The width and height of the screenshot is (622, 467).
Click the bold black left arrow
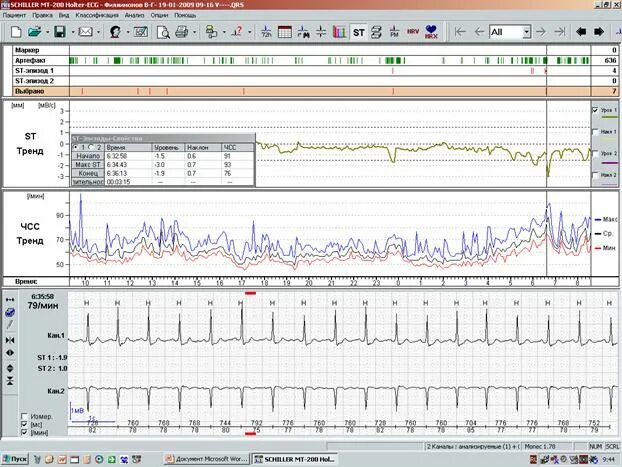tap(581, 32)
